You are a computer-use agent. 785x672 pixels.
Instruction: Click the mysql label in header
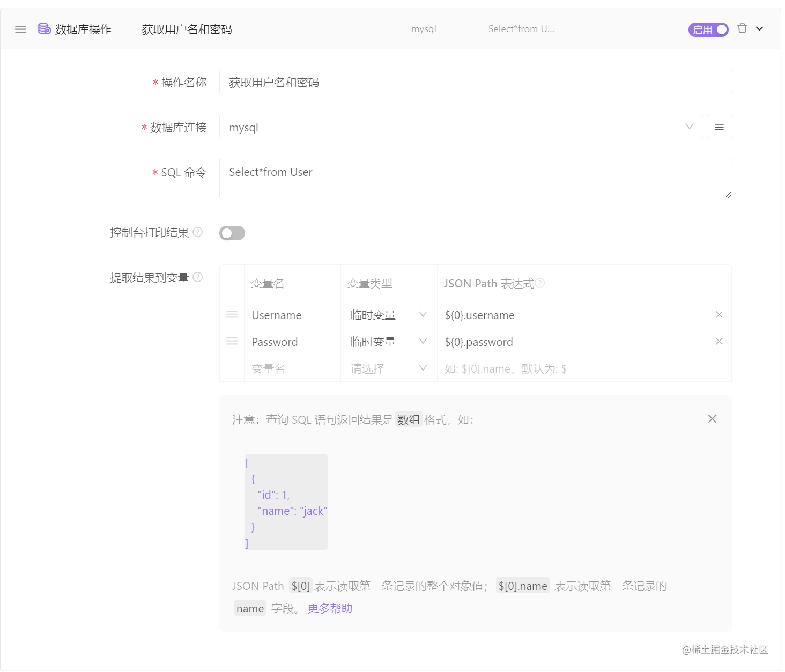click(x=424, y=29)
